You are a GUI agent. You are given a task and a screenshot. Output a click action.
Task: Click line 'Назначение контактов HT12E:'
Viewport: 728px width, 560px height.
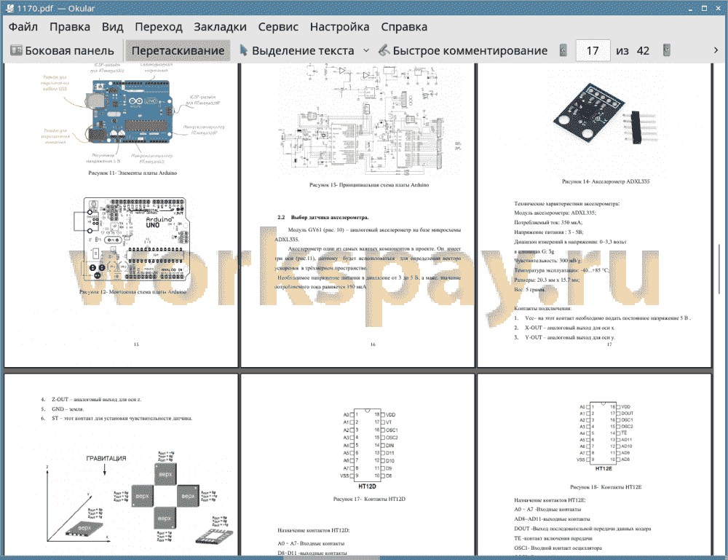click(x=550, y=500)
